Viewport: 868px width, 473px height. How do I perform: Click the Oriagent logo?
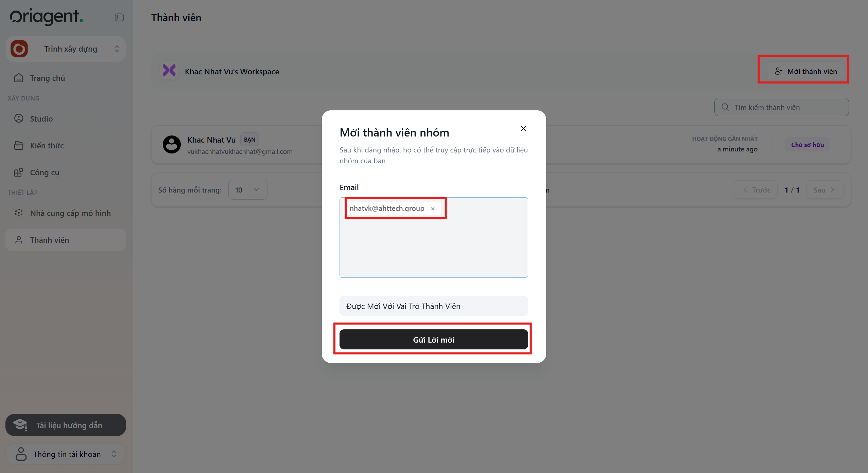coord(47,17)
